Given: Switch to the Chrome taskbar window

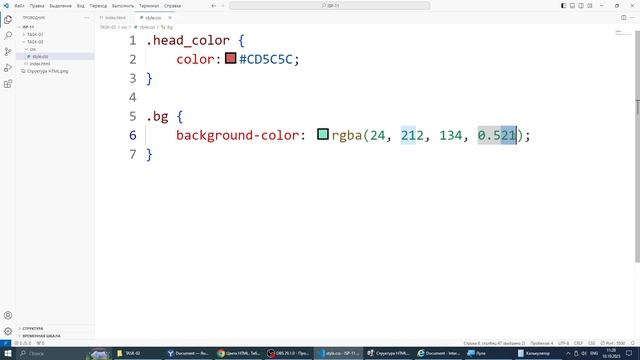Looking at the screenshot, I should (239, 353).
